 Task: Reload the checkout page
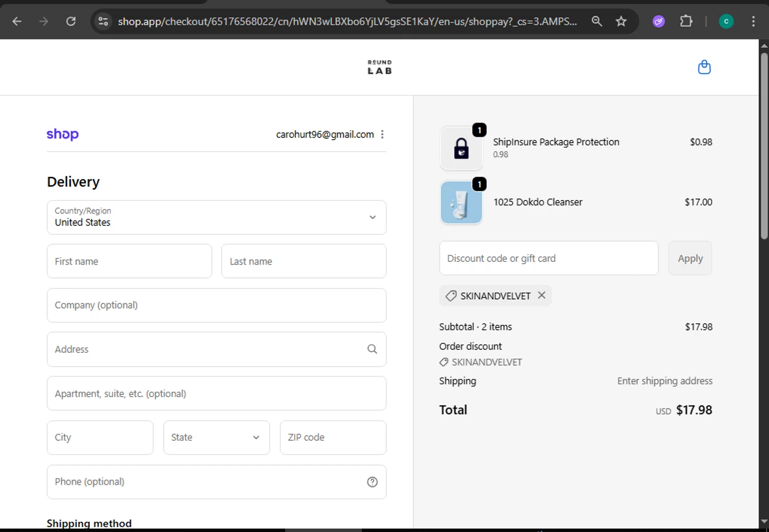pyautogui.click(x=71, y=21)
